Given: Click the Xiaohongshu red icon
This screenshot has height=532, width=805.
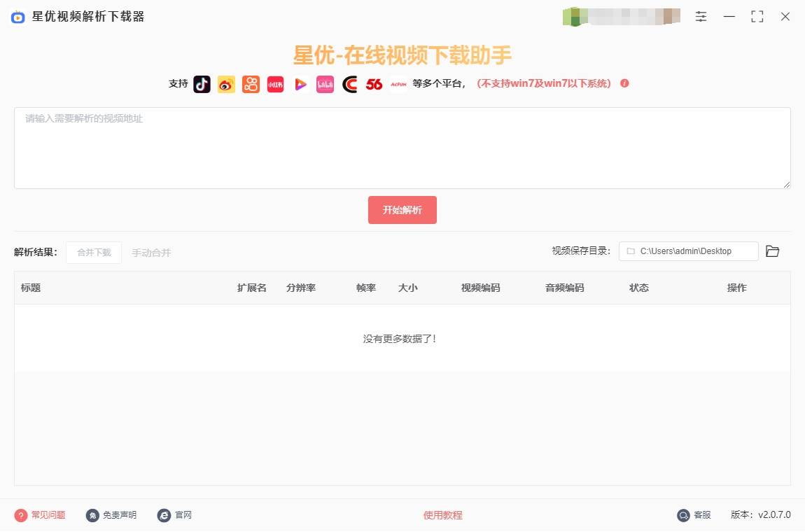Looking at the screenshot, I should pos(275,84).
